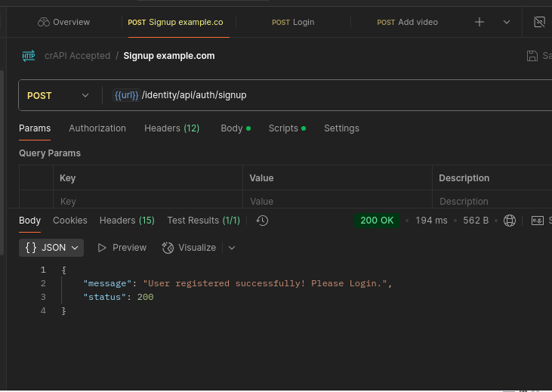Screen dimensions: 552x392
Task: Click the Preview button
Action: (x=122, y=248)
